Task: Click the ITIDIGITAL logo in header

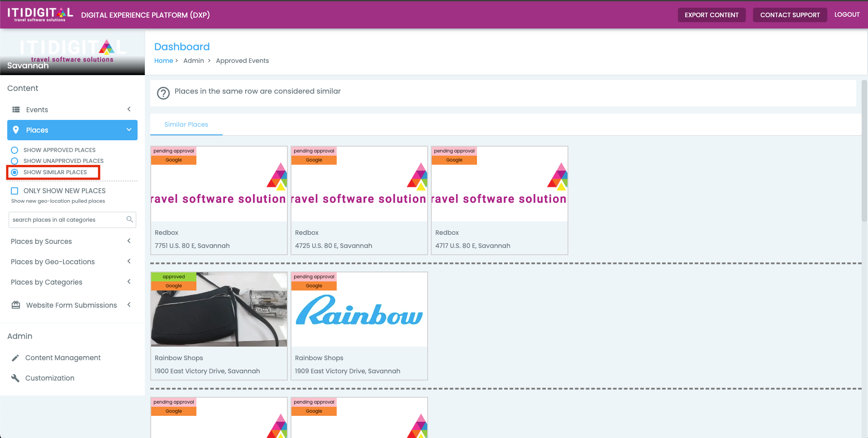Action: pyautogui.click(x=40, y=14)
